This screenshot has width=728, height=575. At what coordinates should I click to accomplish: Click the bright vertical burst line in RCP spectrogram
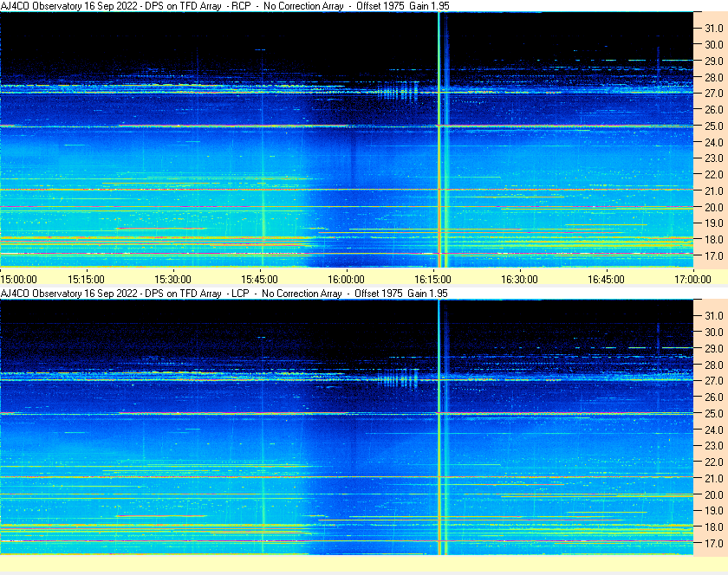[x=439, y=139]
